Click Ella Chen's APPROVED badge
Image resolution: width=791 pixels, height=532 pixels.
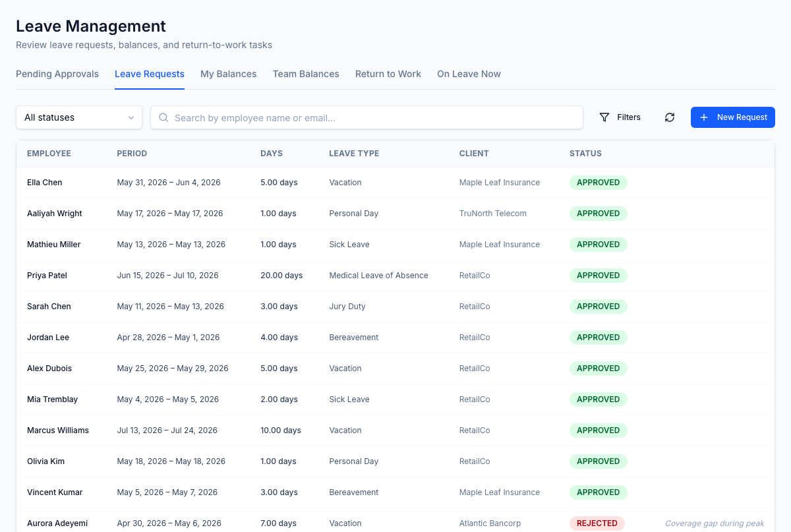coord(598,183)
